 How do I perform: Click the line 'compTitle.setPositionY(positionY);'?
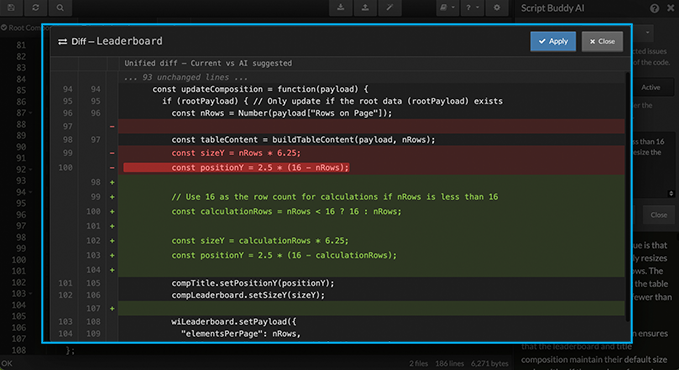(x=253, y=283)
